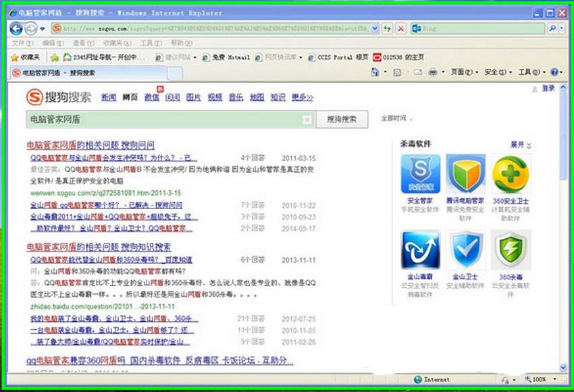The height and width of the screenshot is (392, 574).
Task: Click the refresh page icon
Action: coord(388,28)
